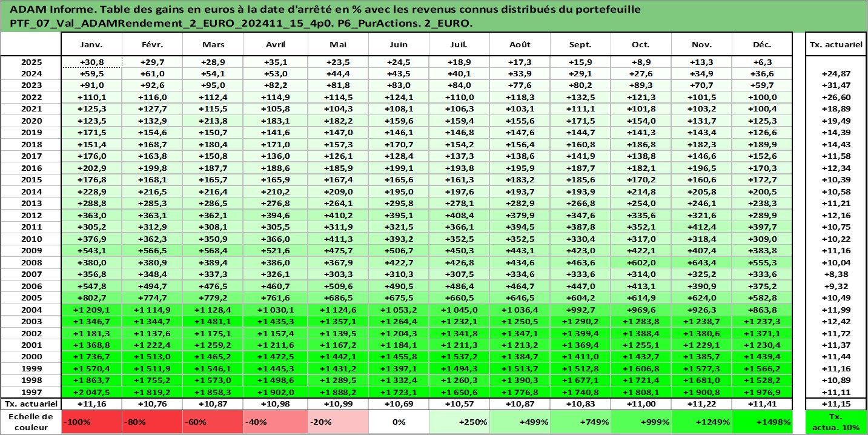Click the 'ADAM Informe' title line
Viewport: 868px width, 435px height.
point(325,10)
